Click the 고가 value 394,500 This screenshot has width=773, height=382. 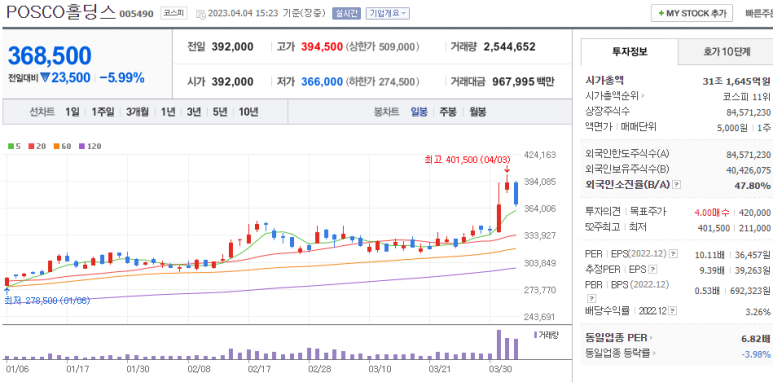click(x=322, y=47)
